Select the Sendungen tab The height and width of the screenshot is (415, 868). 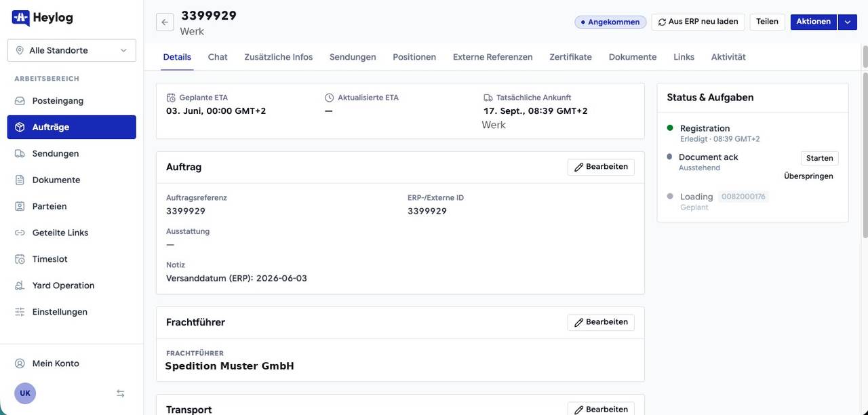[x=353, y=57]
